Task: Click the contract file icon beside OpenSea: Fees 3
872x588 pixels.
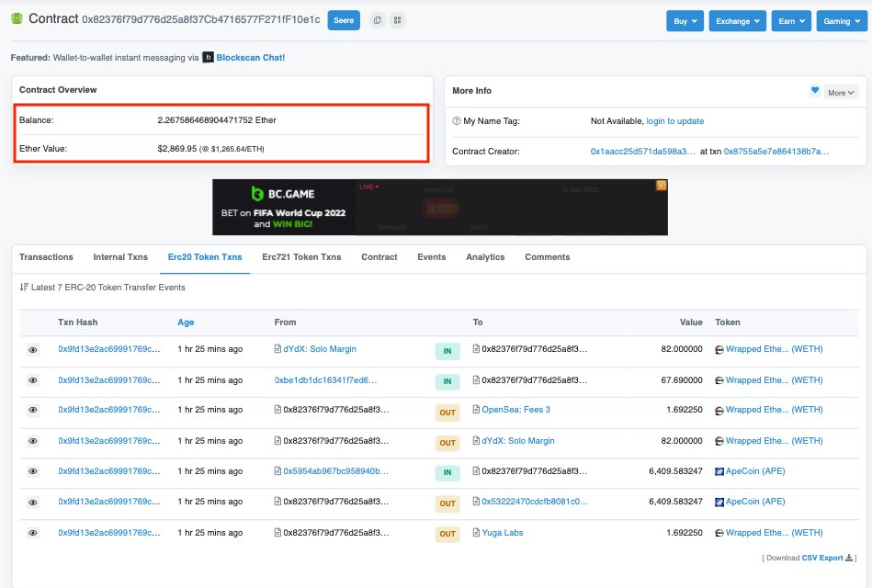Action: click(476, 410)
